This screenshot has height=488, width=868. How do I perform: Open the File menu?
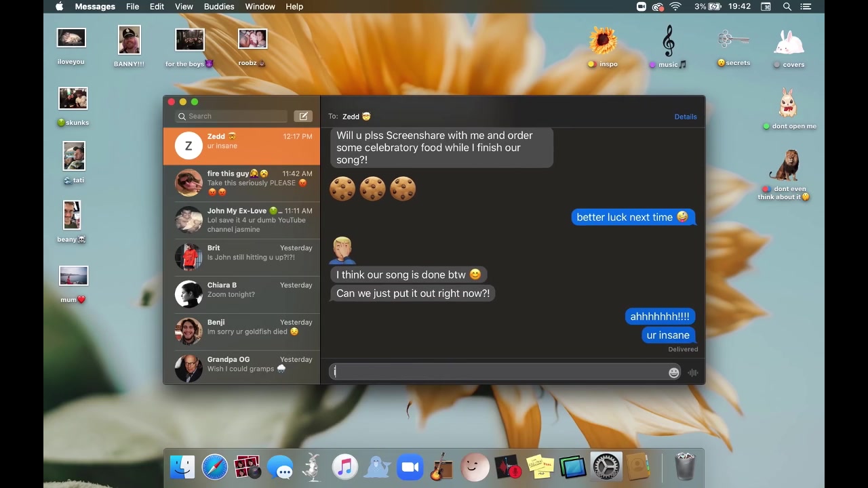tap(133, 6)
